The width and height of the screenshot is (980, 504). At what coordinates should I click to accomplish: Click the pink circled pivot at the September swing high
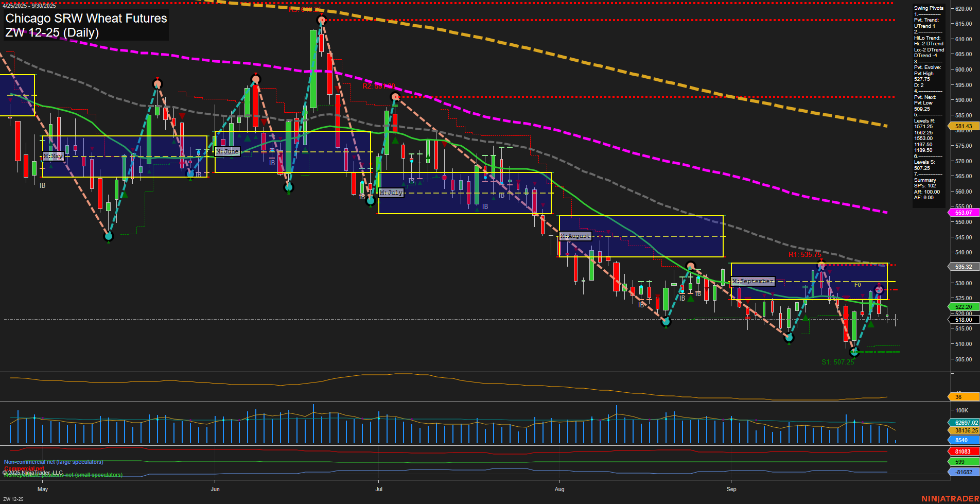[821, 266]
